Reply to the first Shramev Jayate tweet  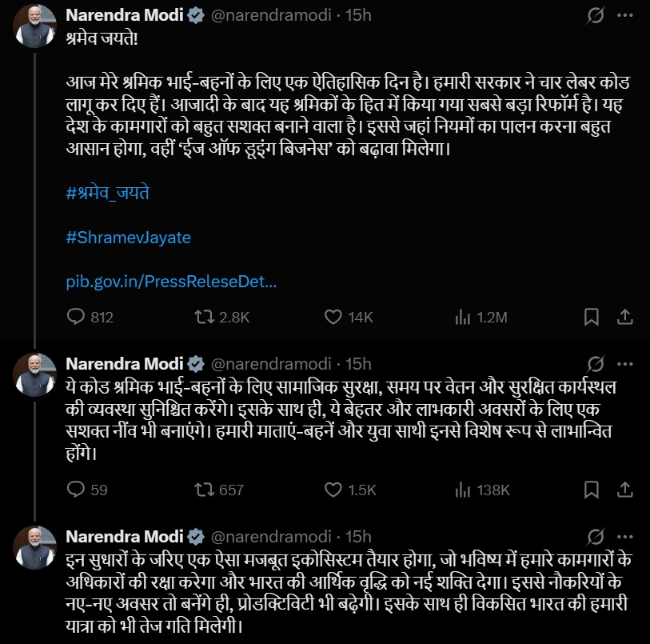(76, 318)
